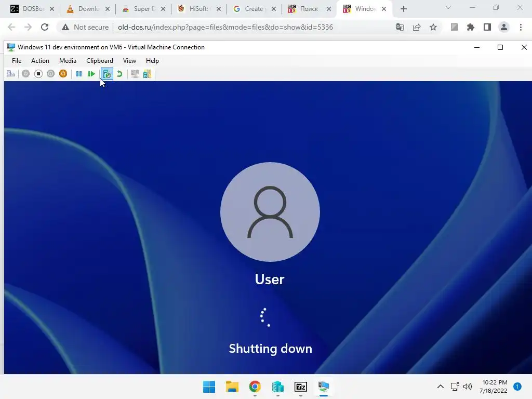The height and width of the screenshot is (399, 532).
Task: Click the highlighted Checkpoint toolbar icon
Action: pos(107,74)
